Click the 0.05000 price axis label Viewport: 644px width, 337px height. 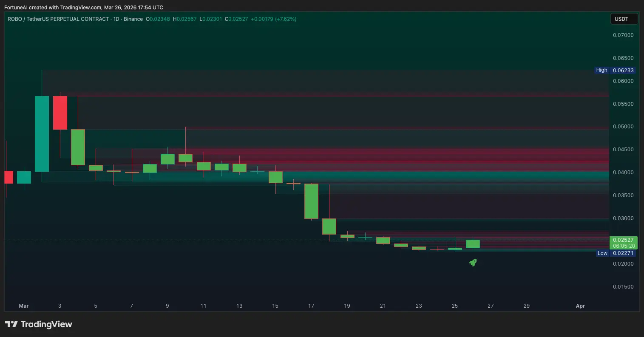[x=623, y=127]
